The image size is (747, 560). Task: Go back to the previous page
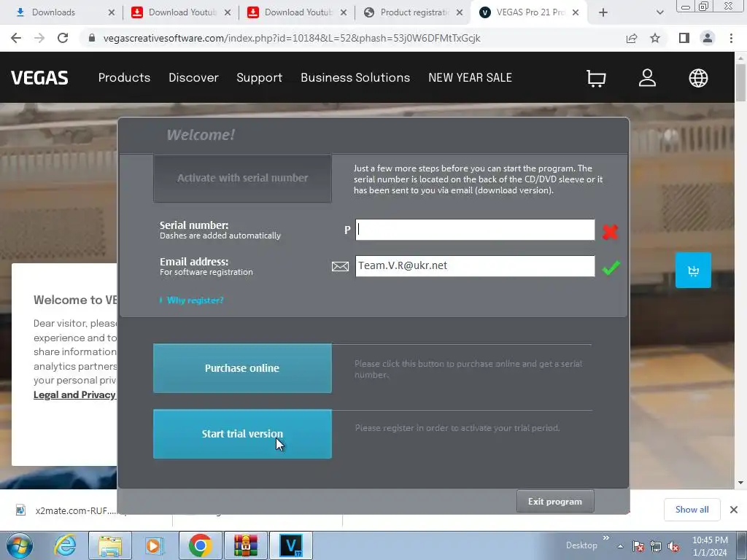click(16, 38)
